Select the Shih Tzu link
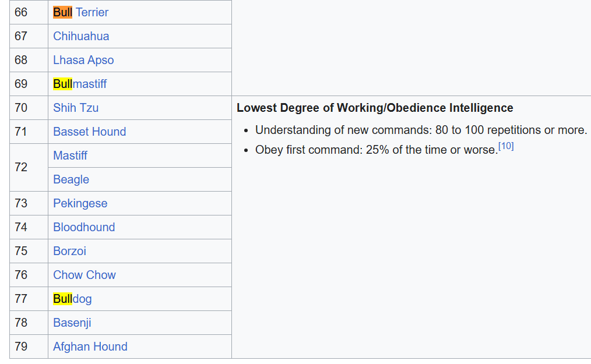The height and width of the screenshot is (364, 591). (x=76, y=108)
